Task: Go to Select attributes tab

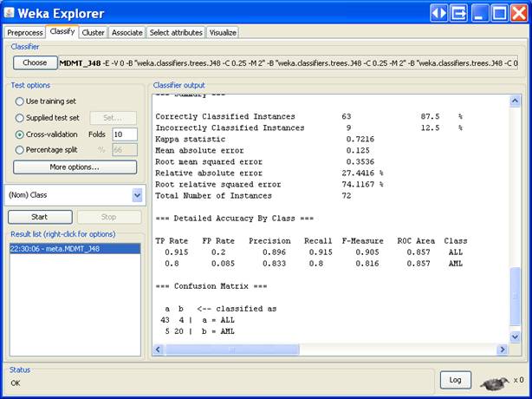Action: pyautogui.click(x=176, y=33)
